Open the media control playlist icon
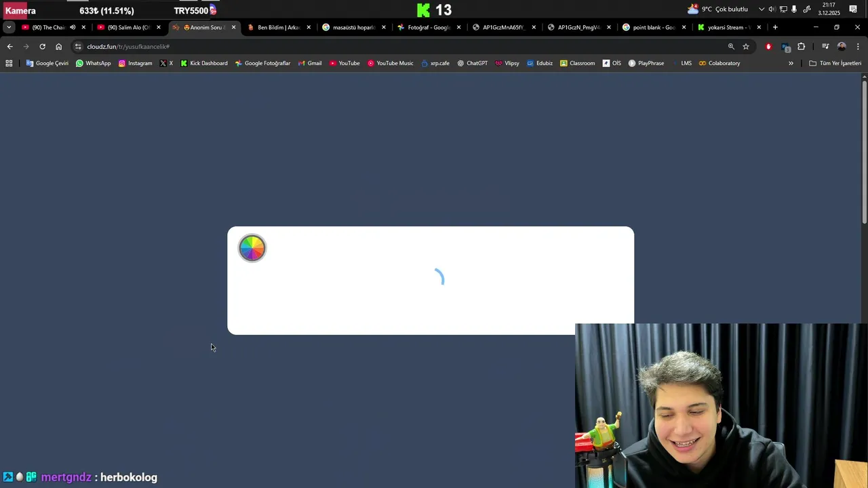This screenshot has width=868, height=488. (x=825, y=46)
